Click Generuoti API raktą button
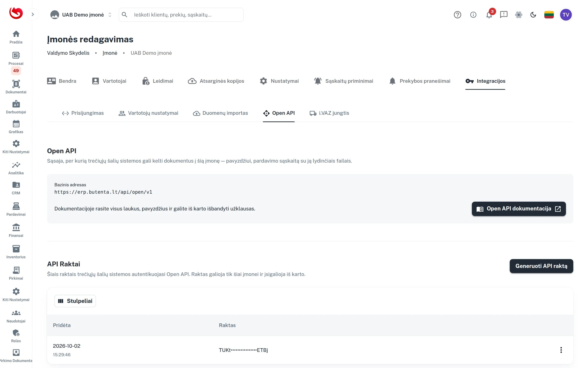588x368 pixels. coord(541,266)
